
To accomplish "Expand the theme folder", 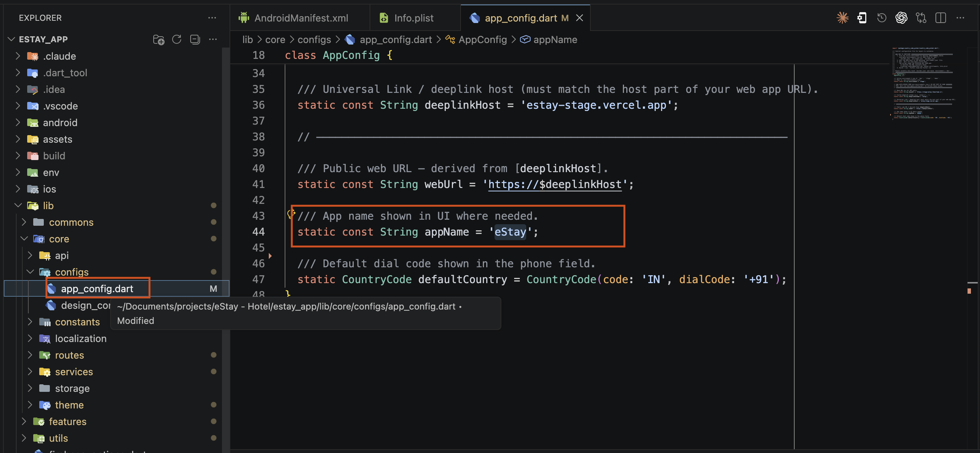I will (30, 405).
